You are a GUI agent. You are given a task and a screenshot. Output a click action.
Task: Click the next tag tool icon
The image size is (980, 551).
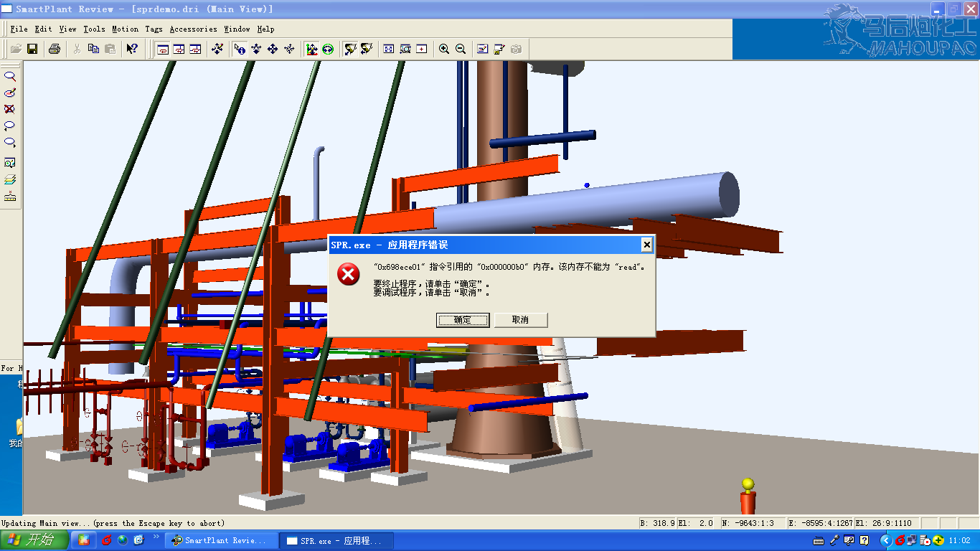point(10,142)
